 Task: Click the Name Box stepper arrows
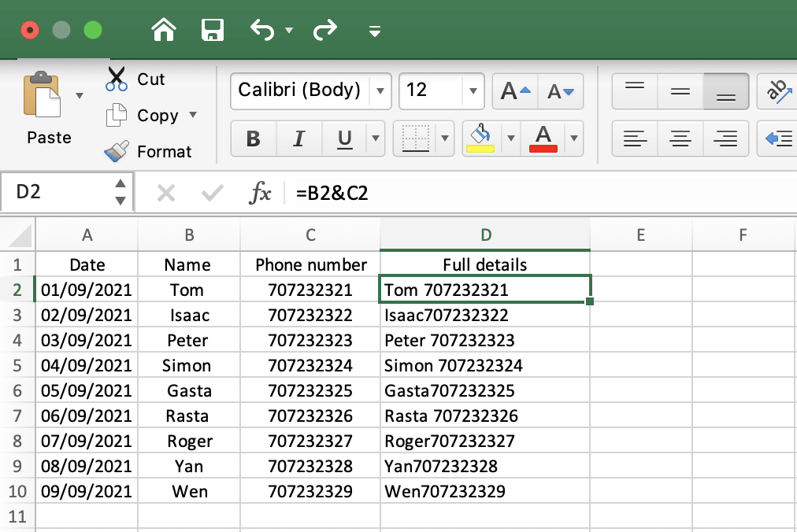coord(120,192)
